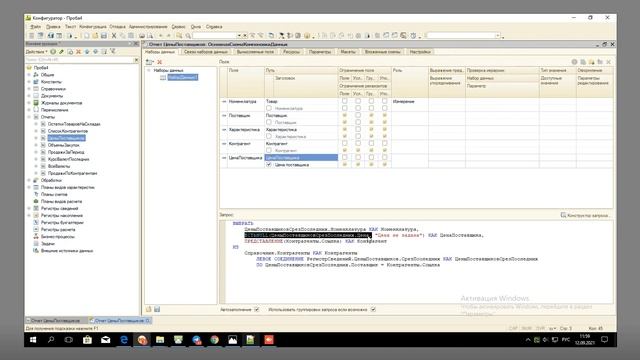Click the move down arrow icon in configuration panel
640x360 pixels.
96,52
